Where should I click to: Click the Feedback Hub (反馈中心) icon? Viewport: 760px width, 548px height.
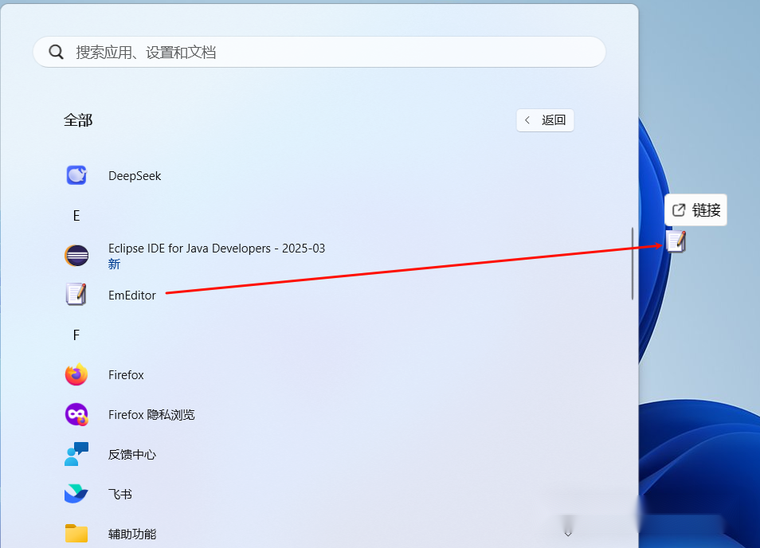pyautogui.click(x=77, y=454)
